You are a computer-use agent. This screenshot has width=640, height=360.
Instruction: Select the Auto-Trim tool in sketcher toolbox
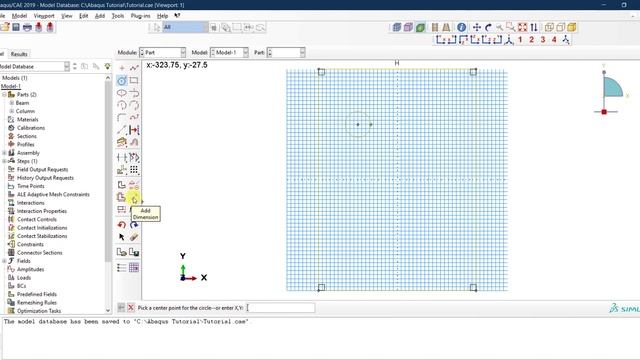[x=122, y=157]
